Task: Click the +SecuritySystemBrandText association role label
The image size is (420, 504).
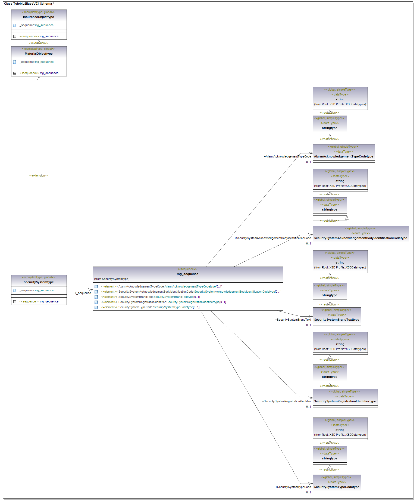Action: click(x=293, y=320)
